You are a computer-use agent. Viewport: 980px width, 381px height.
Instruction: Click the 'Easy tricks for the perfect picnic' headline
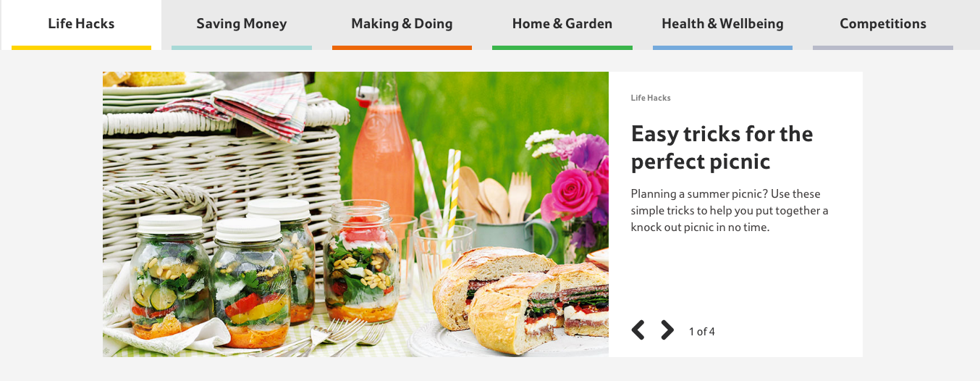722,147
